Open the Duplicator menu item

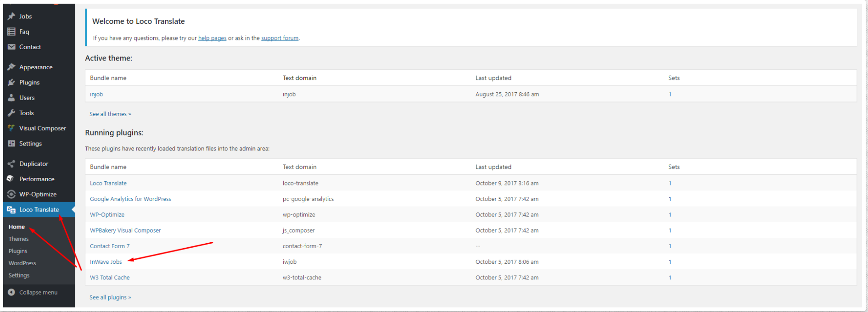click(x=34, y=164)
